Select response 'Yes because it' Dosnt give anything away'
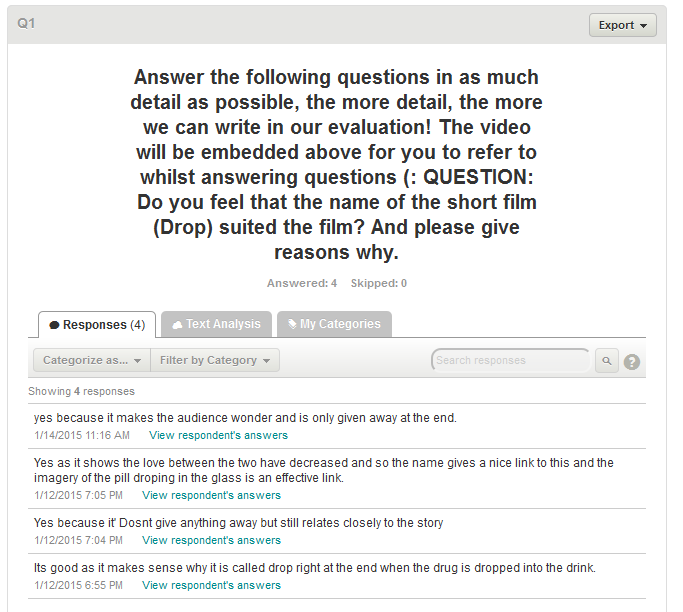Screen dimensions: 683x612 click(238, 523)
